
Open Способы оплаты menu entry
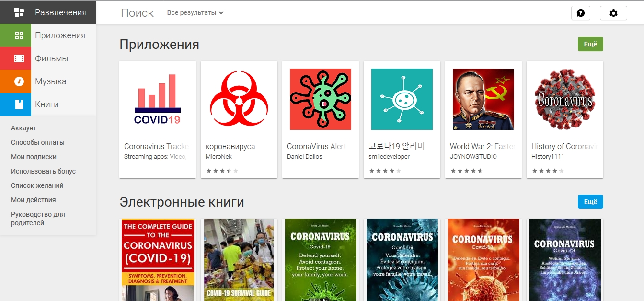pyautogui.click(x=38, y=142)
